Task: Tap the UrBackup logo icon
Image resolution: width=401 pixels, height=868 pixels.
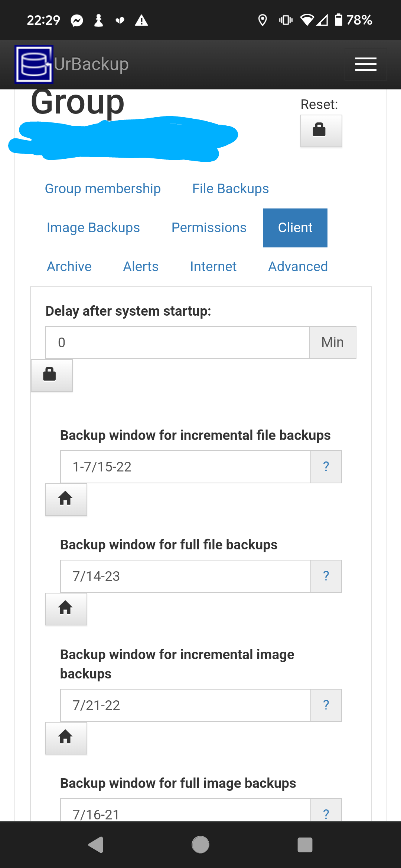Action: [x=34, y=64]
